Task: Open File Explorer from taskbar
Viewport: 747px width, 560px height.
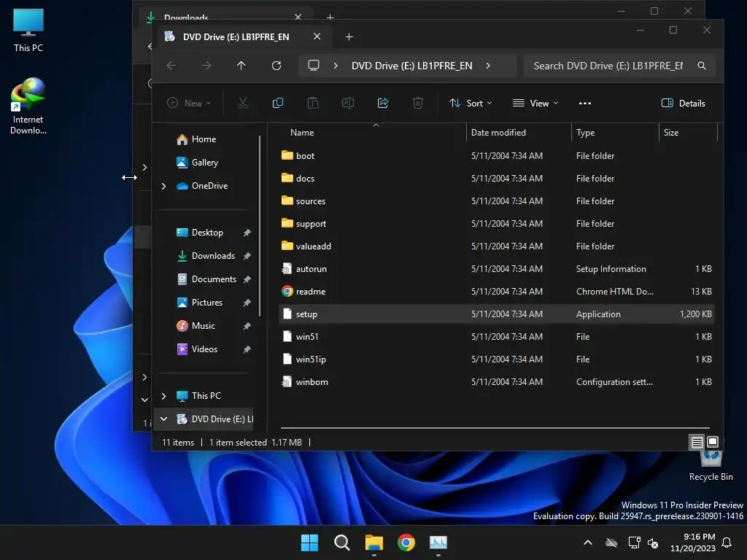Action: 374,542
